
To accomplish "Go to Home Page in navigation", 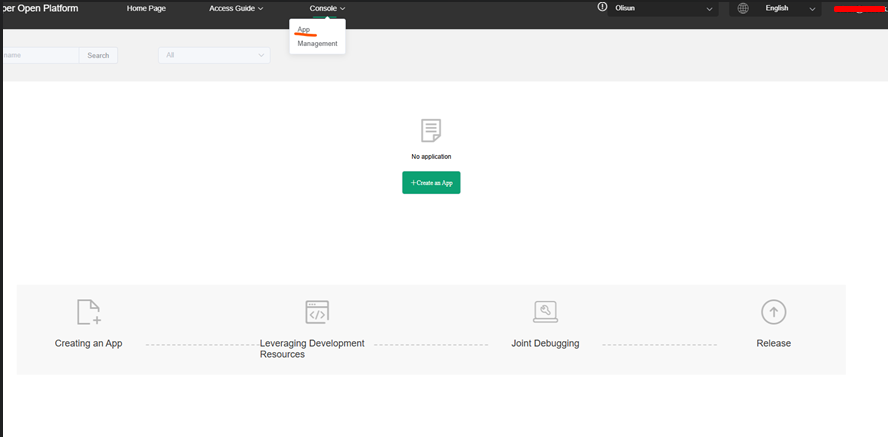I will point(146,8).
